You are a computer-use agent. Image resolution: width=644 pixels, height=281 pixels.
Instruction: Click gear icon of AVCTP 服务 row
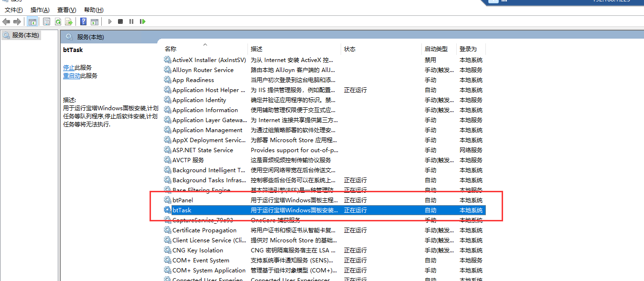click(x=167, y=160)
